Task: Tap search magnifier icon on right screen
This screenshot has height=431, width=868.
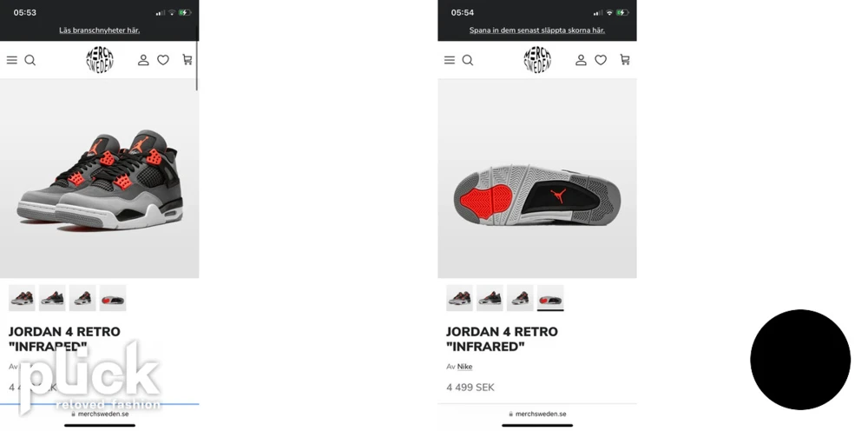Action: (x=468, y=60)
